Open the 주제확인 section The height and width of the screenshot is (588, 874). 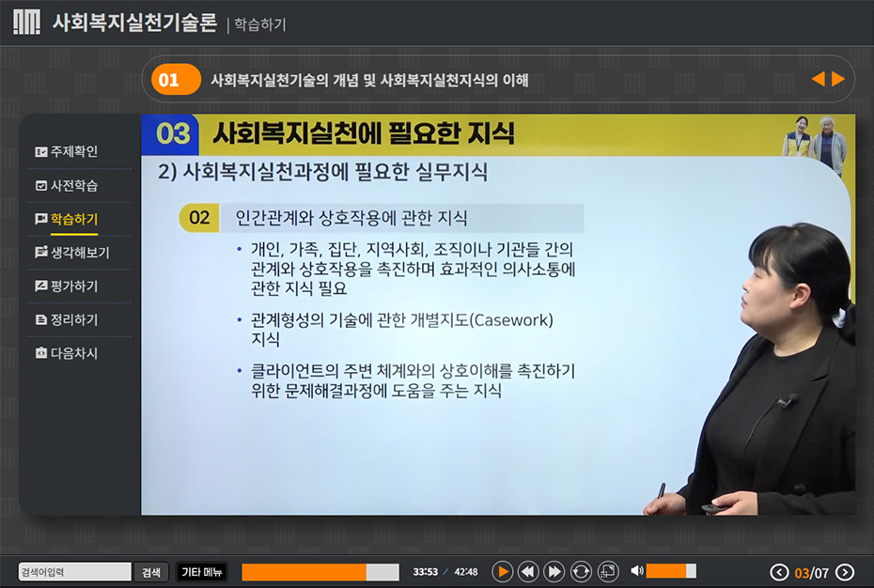(73, 151)
